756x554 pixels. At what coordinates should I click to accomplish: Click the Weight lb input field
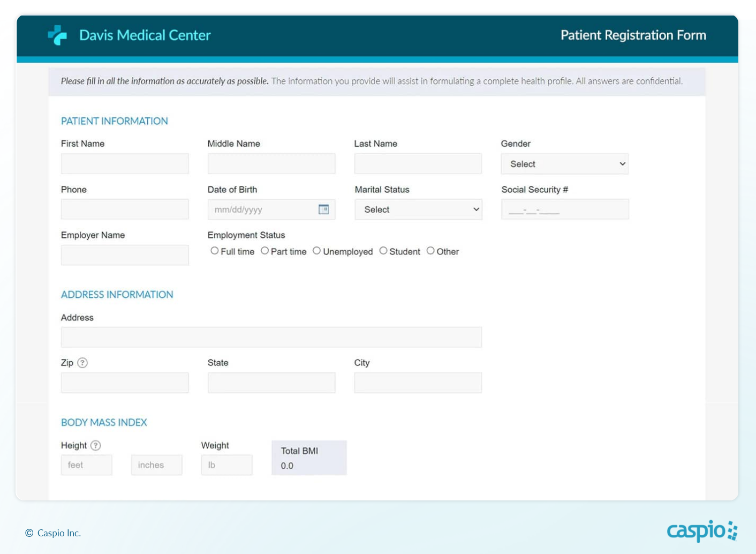point(226,465)
